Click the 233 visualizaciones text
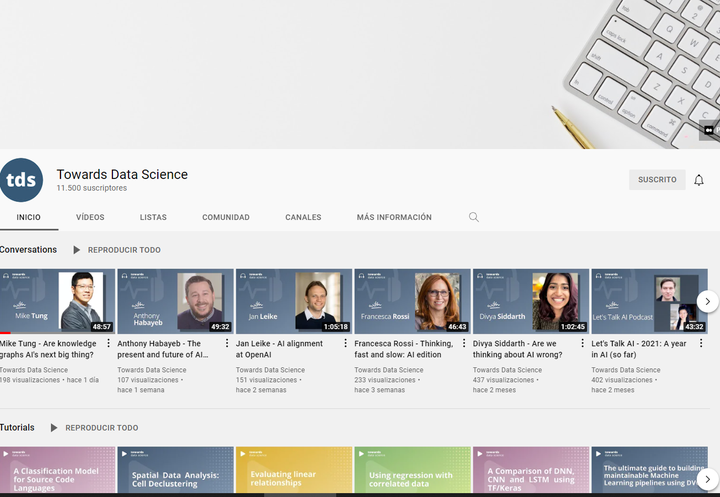The image size is (720, 497). click(385, 380)
